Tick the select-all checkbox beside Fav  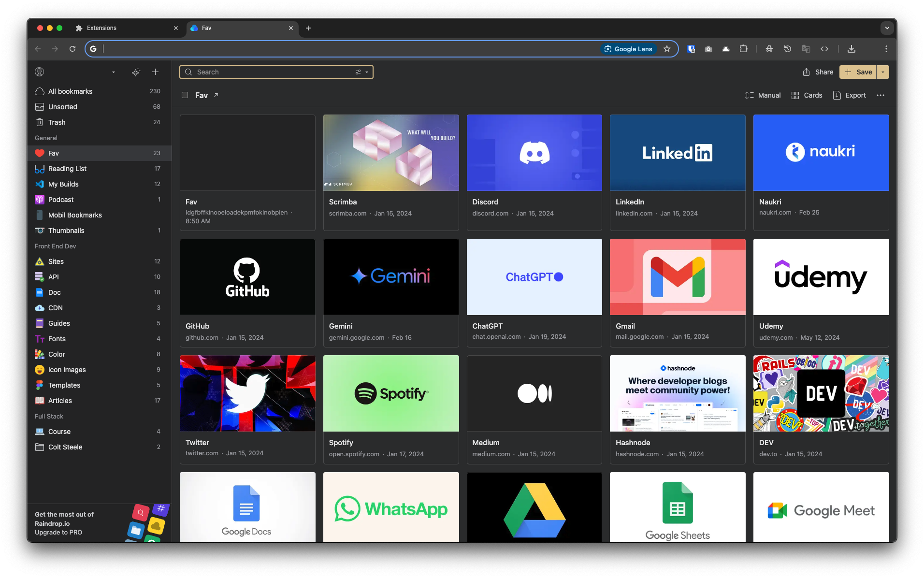click(x=185, y=95)
